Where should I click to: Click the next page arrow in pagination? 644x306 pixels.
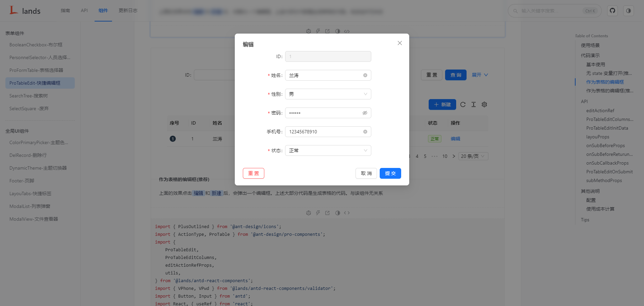click(453, 156)
